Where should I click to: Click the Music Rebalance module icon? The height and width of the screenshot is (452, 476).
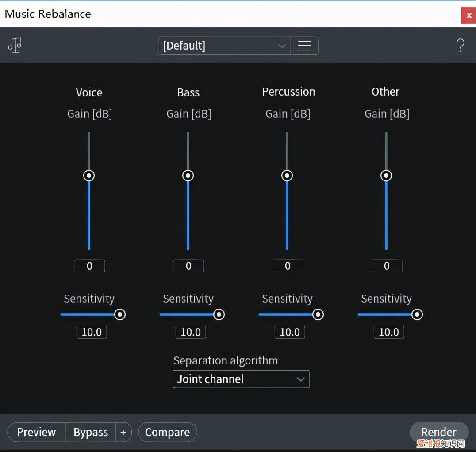pos(15,45)
